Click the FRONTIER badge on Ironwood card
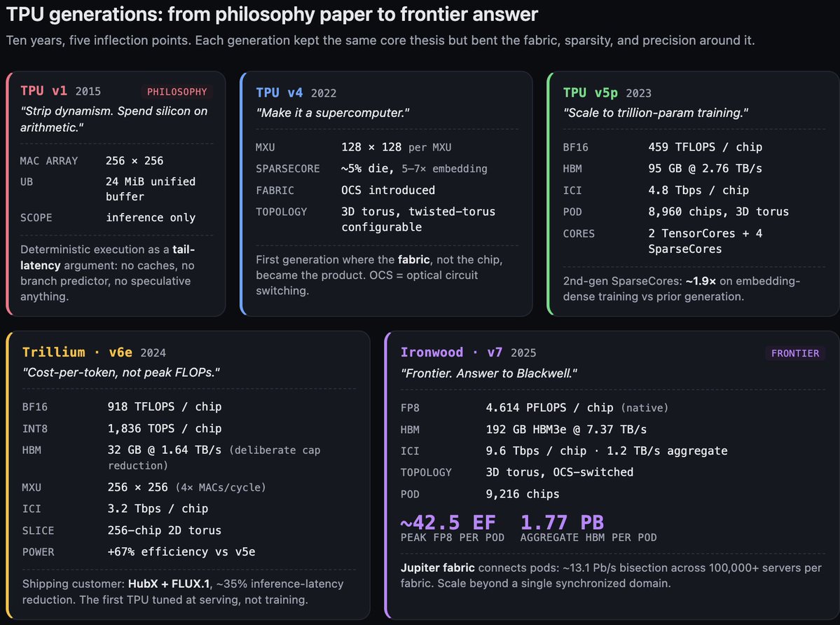Image resolution: width=840 pixels, height=625 pixels. (795, 353)
